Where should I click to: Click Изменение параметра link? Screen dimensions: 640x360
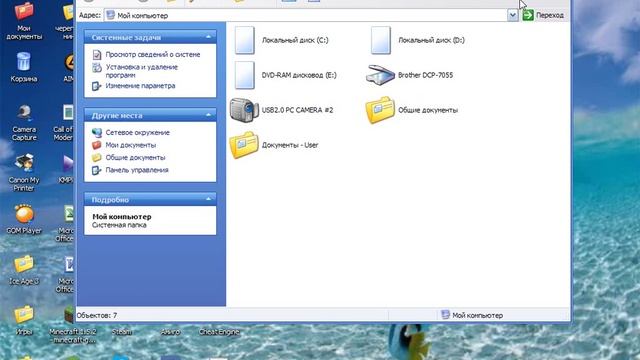click(140, 86)
